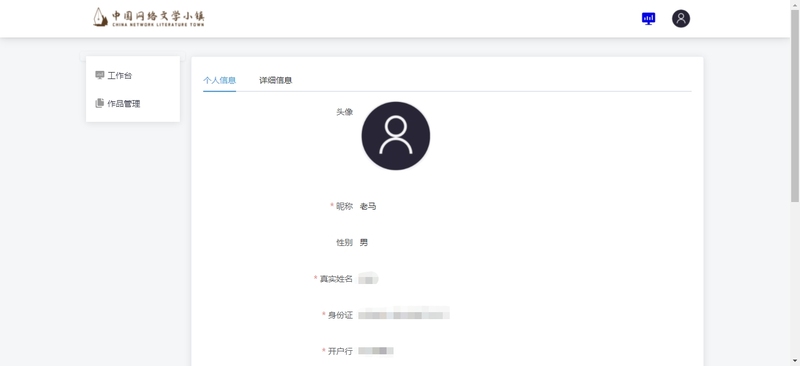Screen dimensions: 800x366
Task: Click the 身份证 label
Action: click(340, 315)
